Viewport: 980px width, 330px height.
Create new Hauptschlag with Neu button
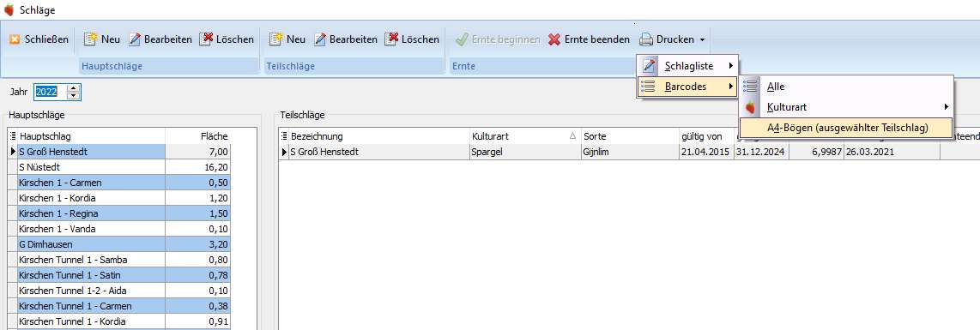(x=101, y=39)
